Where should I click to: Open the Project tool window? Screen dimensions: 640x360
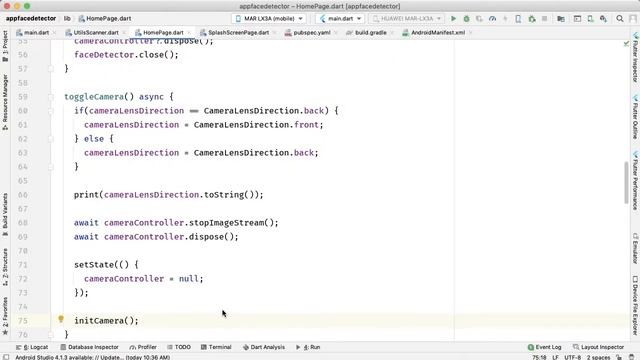5,46
